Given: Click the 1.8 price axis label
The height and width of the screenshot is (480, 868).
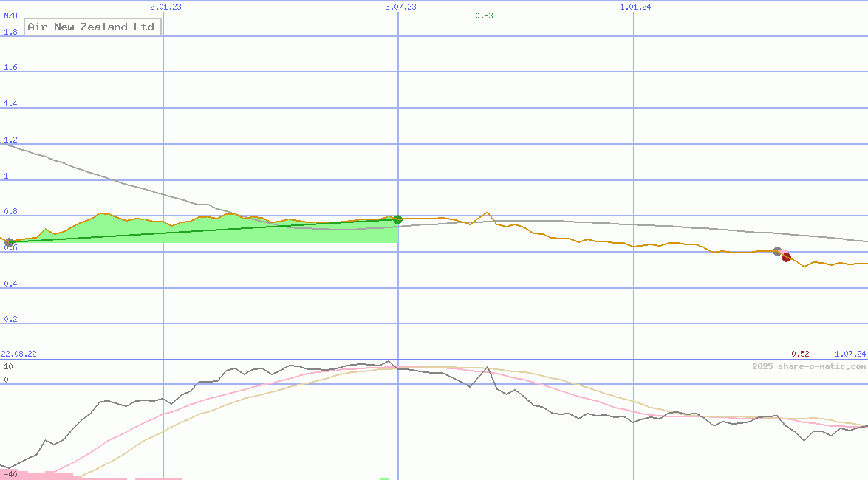Looking at the screenshot, I should [10, 32].
